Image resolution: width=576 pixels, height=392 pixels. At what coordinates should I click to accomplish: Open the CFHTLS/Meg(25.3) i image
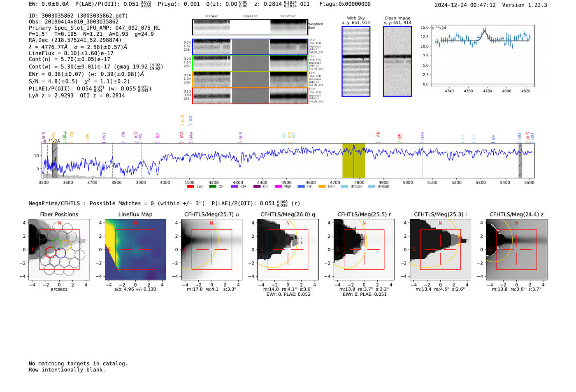(440, 250)
